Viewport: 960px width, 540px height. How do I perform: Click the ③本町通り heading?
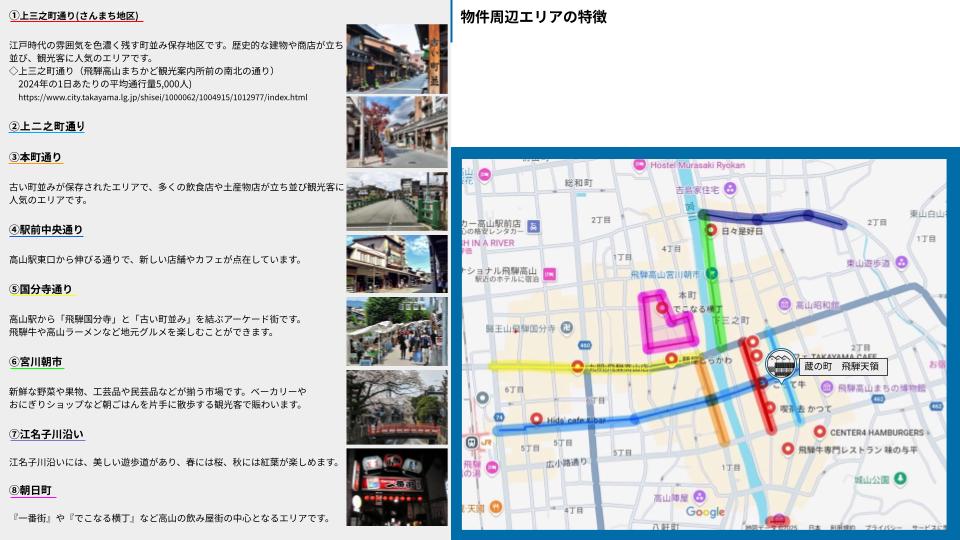click(x=35, y=157)
